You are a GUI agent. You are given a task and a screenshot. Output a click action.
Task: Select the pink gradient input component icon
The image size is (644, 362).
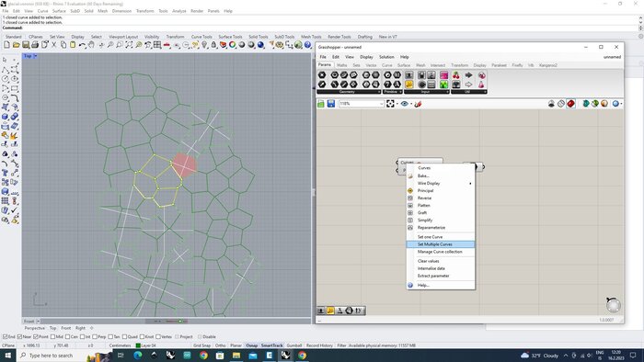click(x=444, y=75)
